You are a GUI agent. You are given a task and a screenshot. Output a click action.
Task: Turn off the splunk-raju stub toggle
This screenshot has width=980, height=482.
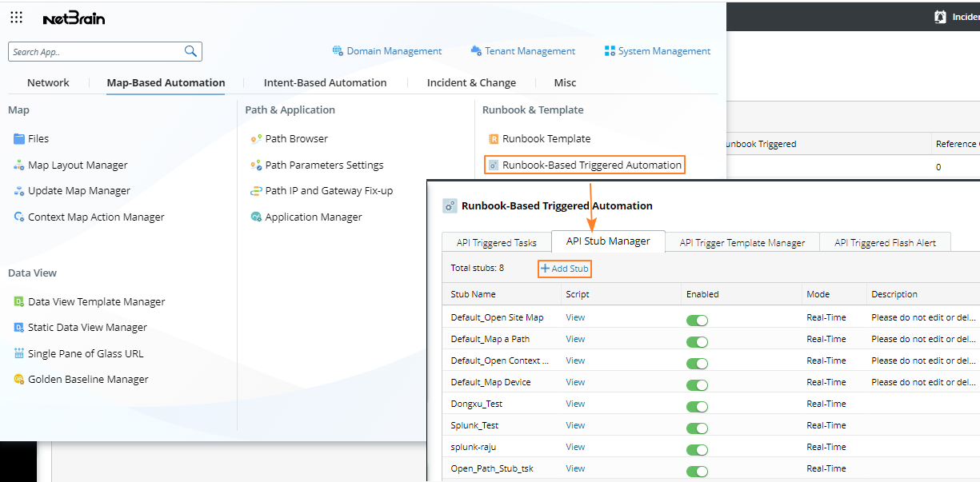[x=697, y=450]
